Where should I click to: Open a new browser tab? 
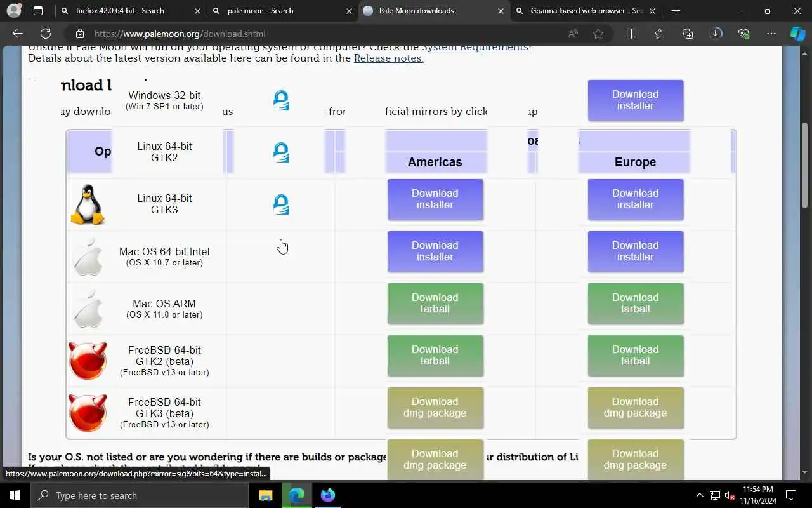(x=676, y=11)
